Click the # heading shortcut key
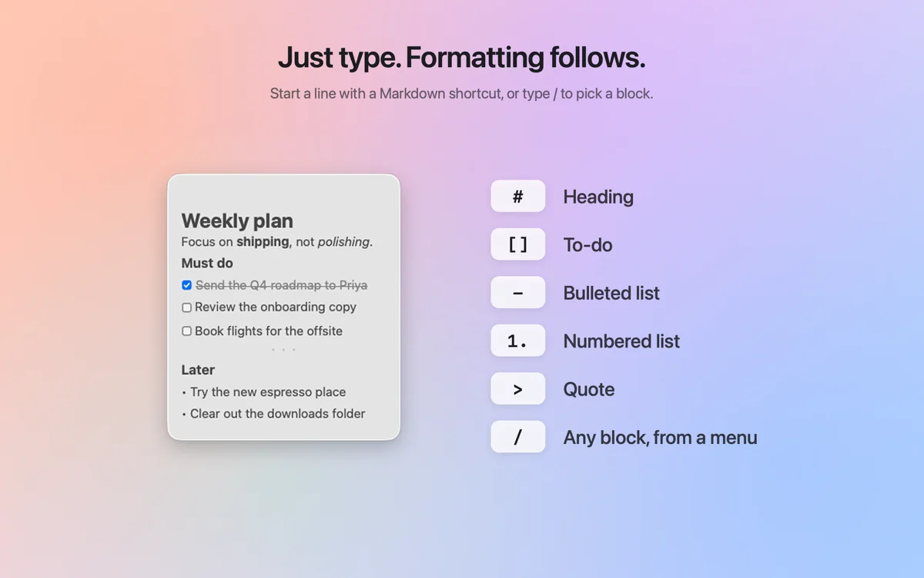This screenshot has width=924, height=578. (x=518, y=197)
